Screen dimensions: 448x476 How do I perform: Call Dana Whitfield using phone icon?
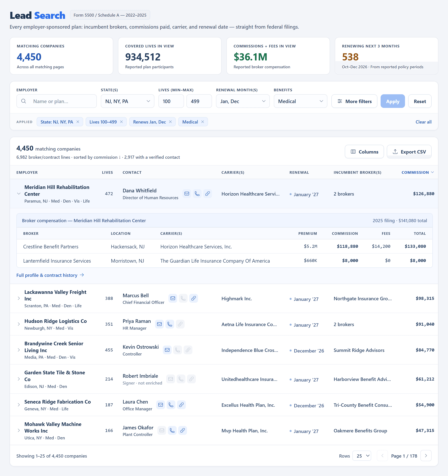tap(197, 194)
